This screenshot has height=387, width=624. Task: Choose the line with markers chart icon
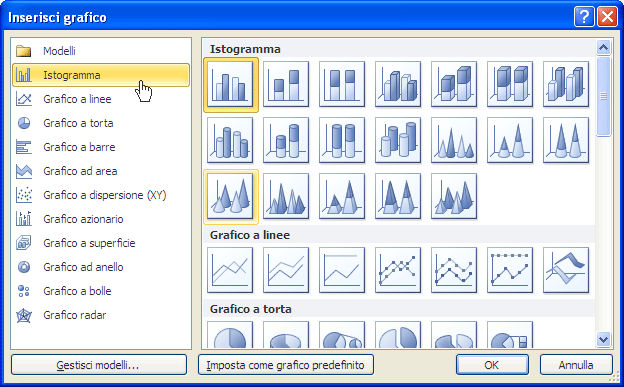(x=398, y=270)
